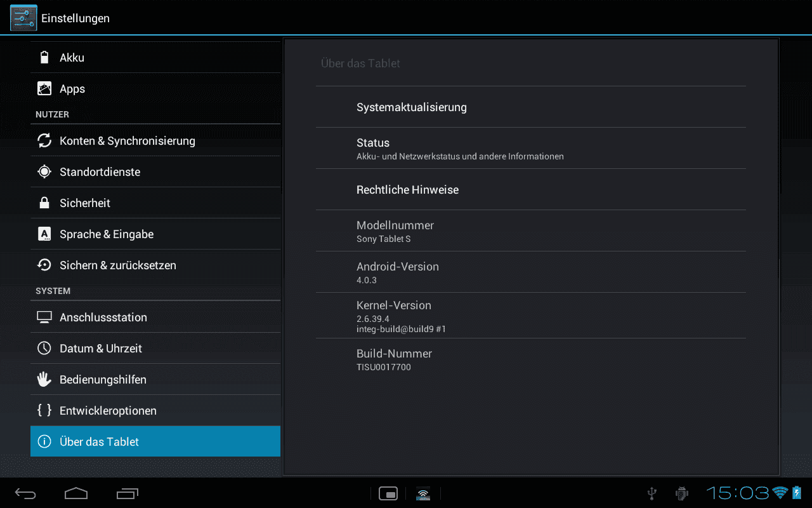The height and width of the screenshot is (508, 812).
Task: Open the Akku settings
Action: coord(155,57)
